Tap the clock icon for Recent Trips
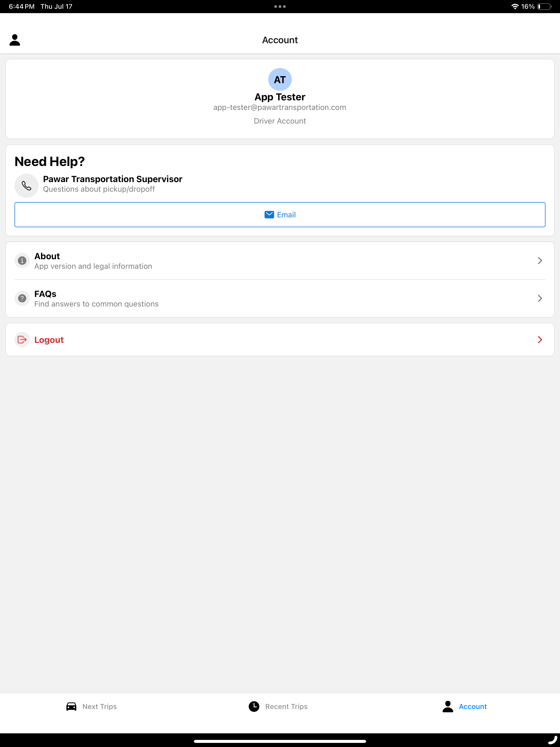The width and height of the screenshot is (560, 747). [x=254, y=707]
